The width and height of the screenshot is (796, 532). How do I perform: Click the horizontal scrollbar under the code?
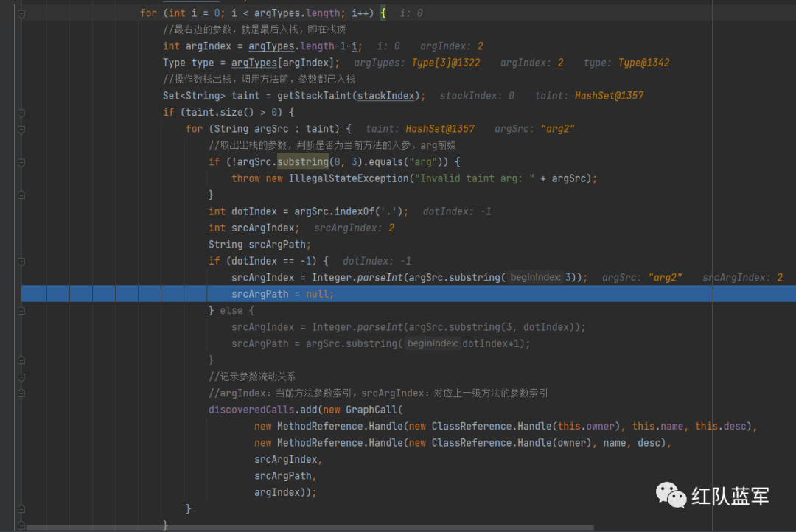(310, 528)
